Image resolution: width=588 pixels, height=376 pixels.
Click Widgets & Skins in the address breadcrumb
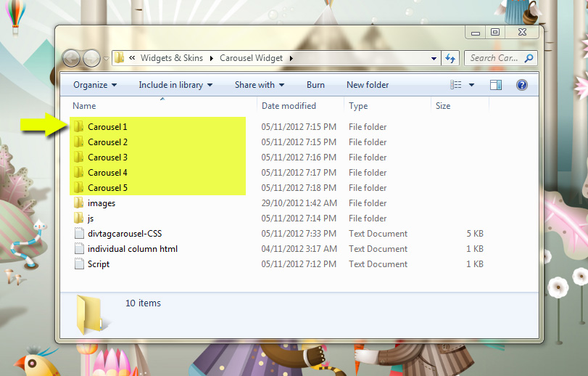pos(172,58)
